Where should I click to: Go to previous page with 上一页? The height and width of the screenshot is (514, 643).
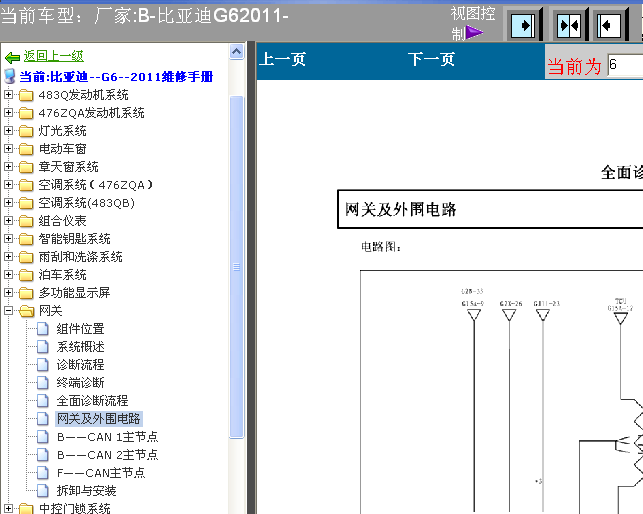[x=283, y=59]
